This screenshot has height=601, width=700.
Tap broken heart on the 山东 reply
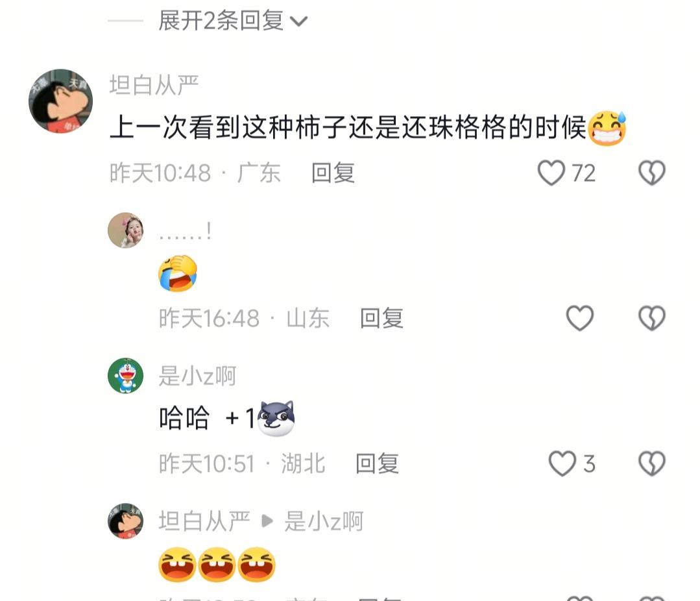click(652, 318)
